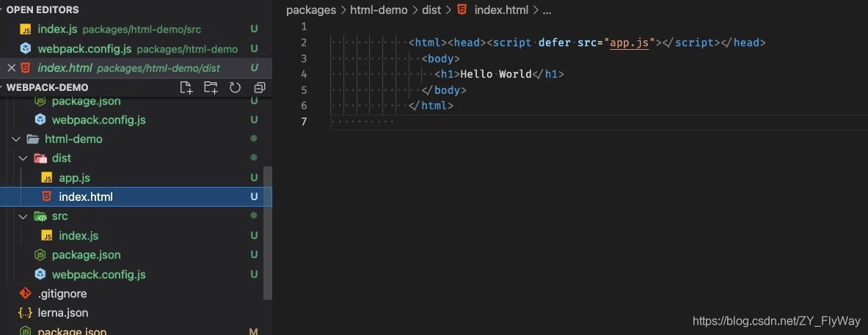Click the explorer vertical scrollbar
Screen dimensions: 868x335
(x=268, y=232)
